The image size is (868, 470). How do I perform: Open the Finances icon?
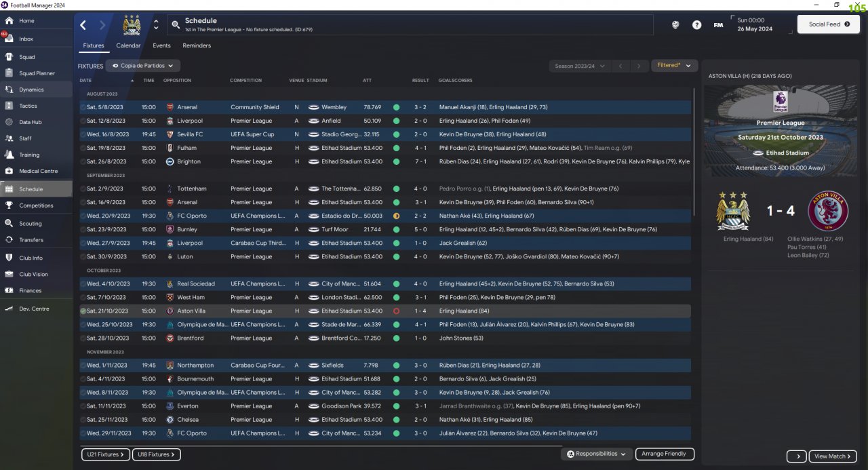tap(9, 290)
